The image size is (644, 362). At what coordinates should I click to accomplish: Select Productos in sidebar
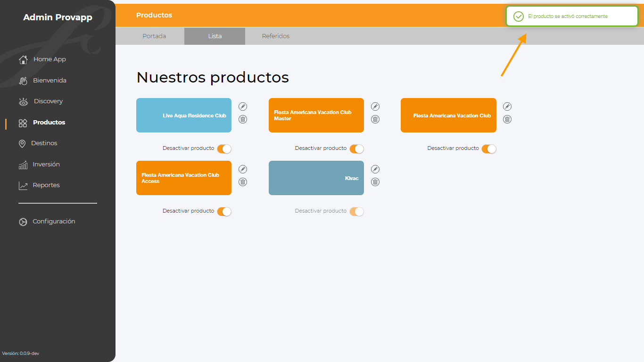tap(49, 123)
